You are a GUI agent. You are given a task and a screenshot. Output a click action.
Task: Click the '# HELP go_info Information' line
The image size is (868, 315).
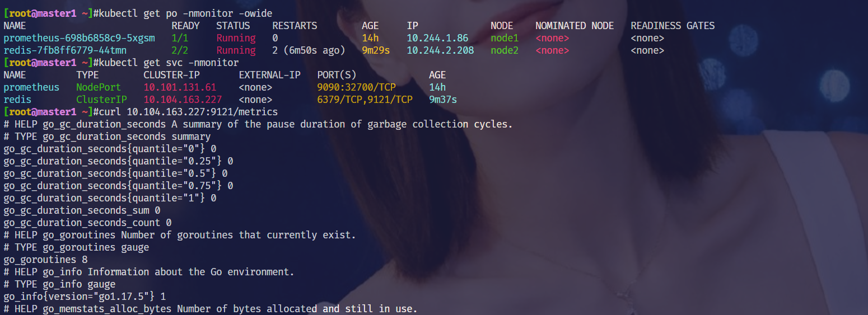click(x=149, y=272)
